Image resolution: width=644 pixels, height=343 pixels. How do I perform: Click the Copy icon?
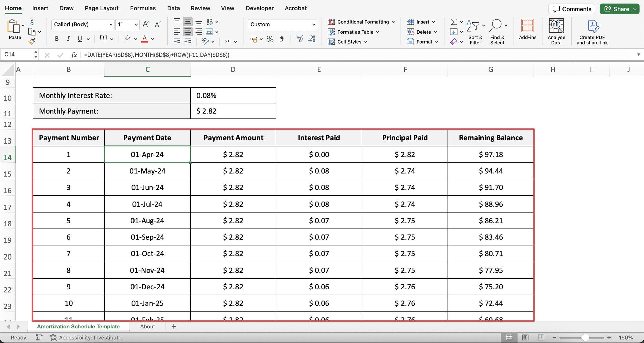32,32
